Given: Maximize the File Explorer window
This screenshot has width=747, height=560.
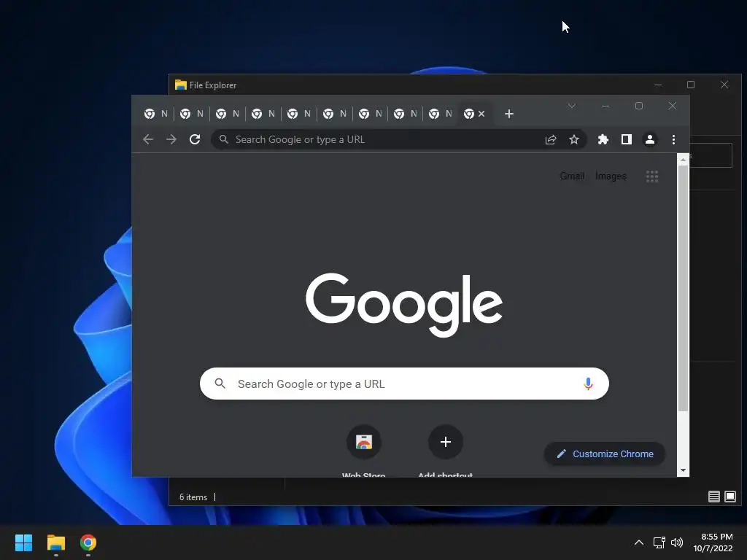Looking at the screenshot, I should (x=691, y=85).
